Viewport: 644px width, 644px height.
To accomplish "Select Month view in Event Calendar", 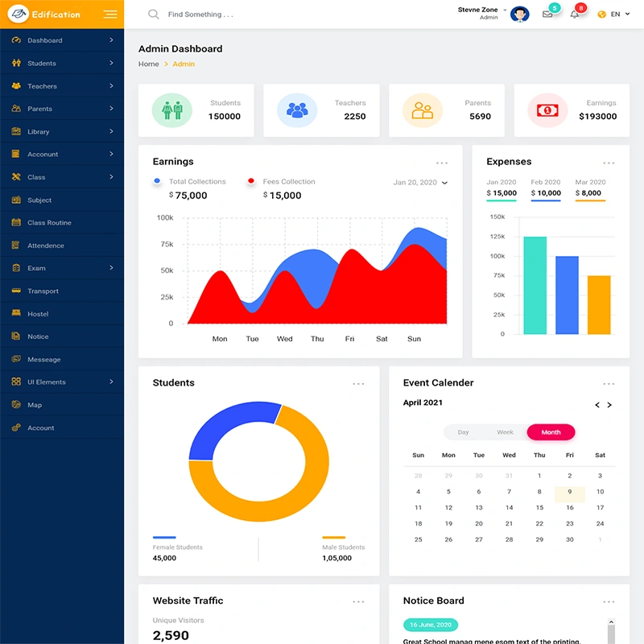I will (x=551, y=432).
